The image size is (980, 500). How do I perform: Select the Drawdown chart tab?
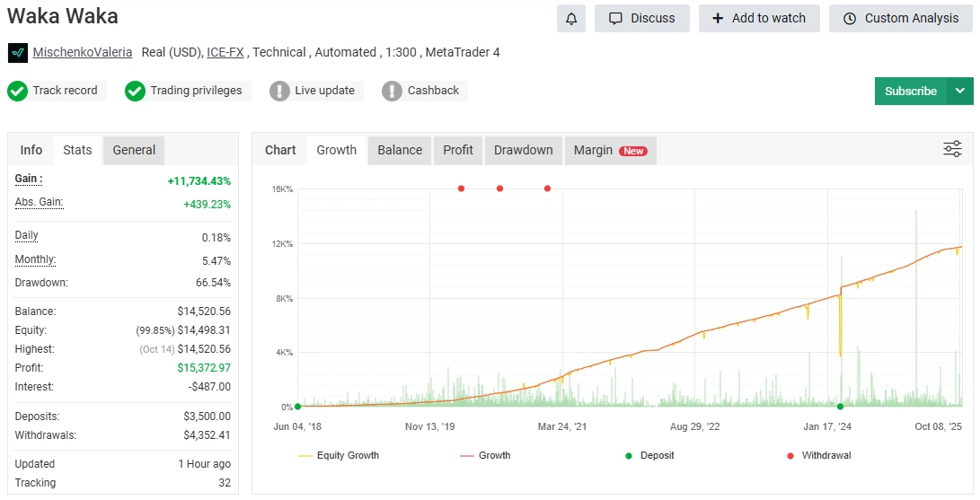tap(523, 150)
